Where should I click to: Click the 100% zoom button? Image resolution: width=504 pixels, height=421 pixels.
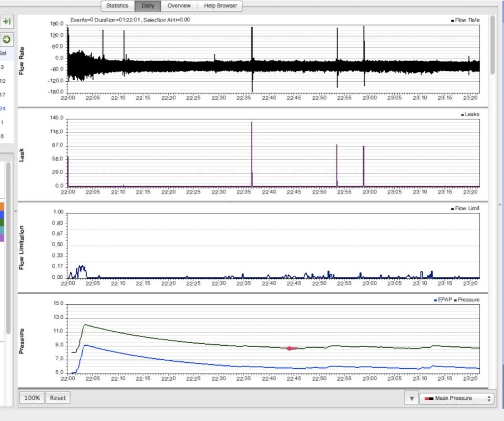[32, 398]
